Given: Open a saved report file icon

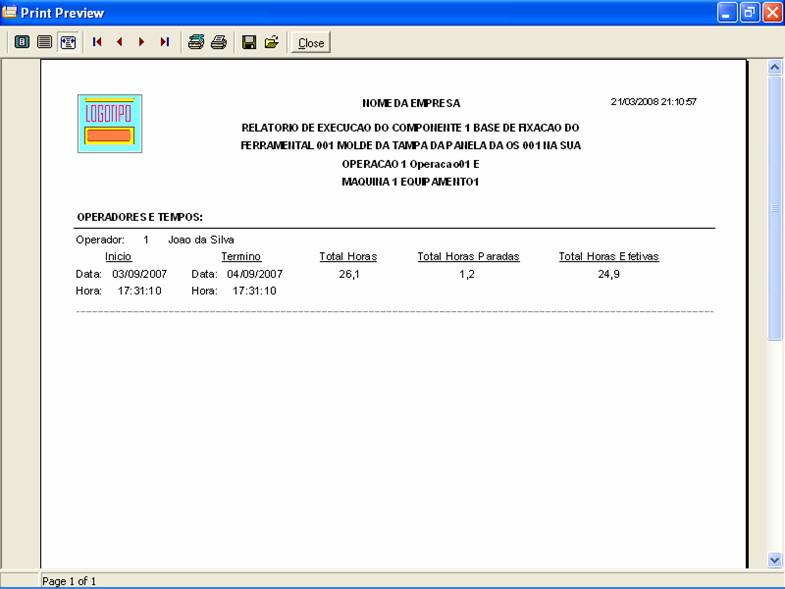Looking at the screenshot, I should (x=272, y=42).
